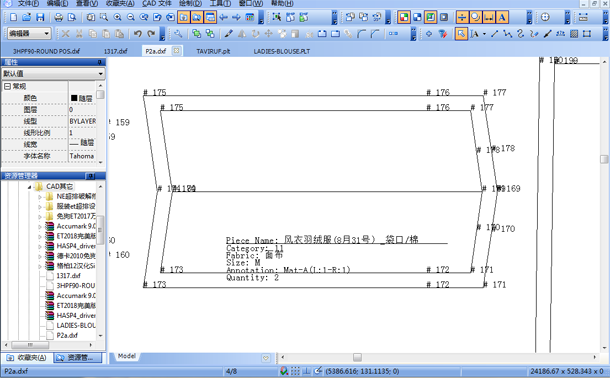This screenshot has width=610, height=378.
Task: Toggle the selection arrow mode button
Action: click(461, 34)
